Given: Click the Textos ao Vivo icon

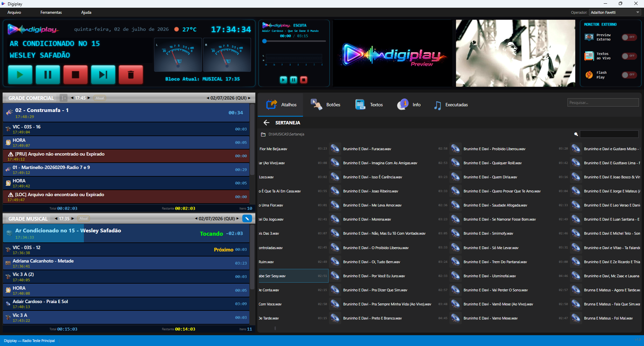Looking at the screenshot, I should tap(589, 56).
